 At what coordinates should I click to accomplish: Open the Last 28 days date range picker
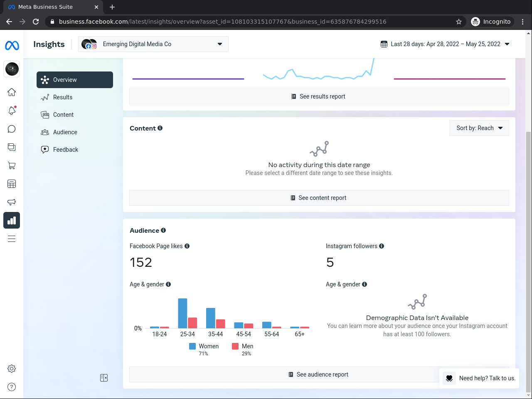pos(445,44)
